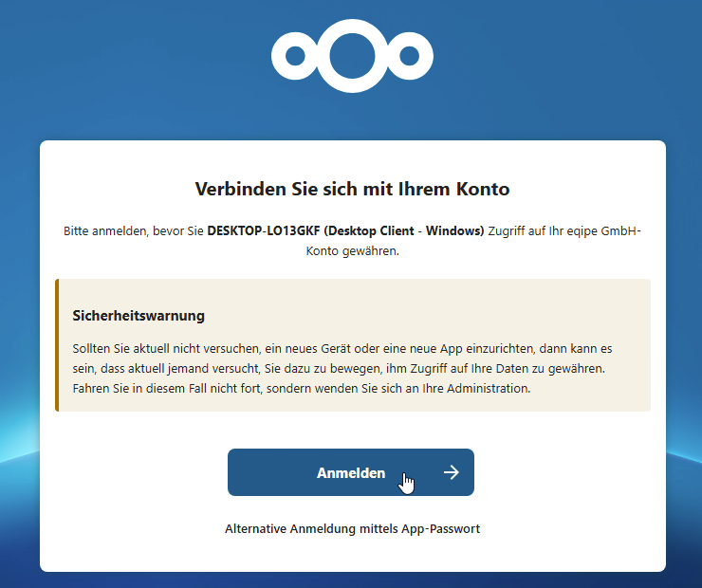Image resolution: width=702 pixels, height=588 pixels.
Task: Click the bold device name DESKTOP-LO13GKF
Action: (264, 230)
